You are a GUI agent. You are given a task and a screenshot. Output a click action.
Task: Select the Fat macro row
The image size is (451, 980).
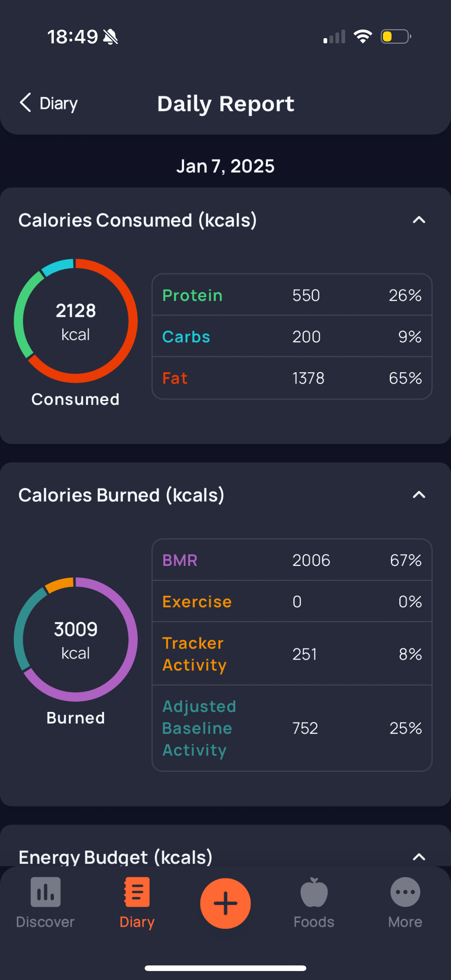coord(292,378)
